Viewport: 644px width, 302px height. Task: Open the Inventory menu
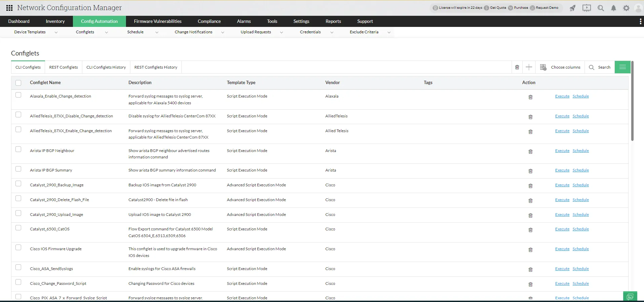55,21
